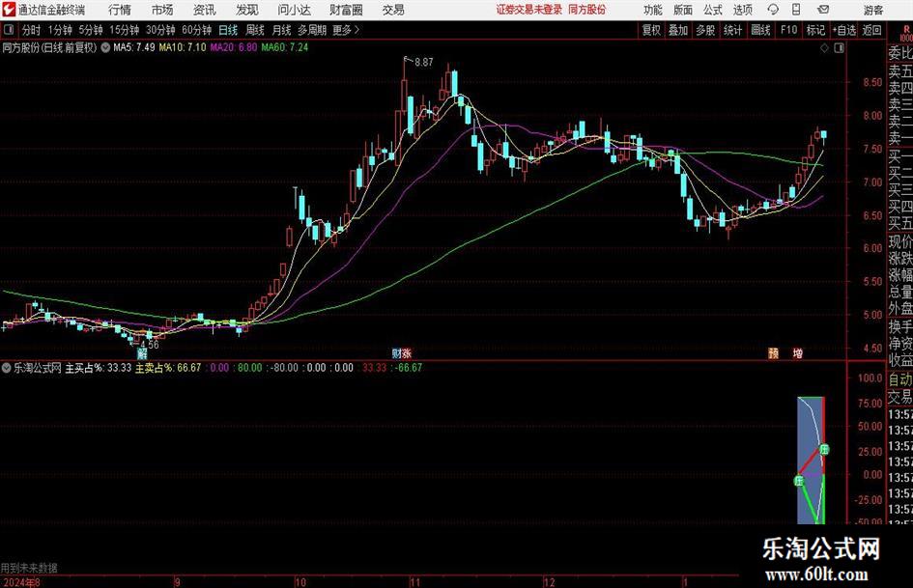
Task: Click the 复权 toolbar button
Action: click(x=651, y=30)
